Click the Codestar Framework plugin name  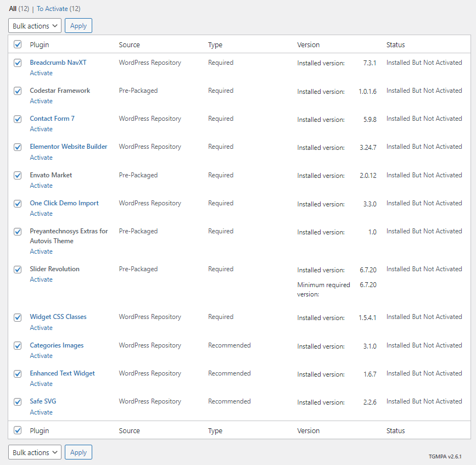[x=60, y=91]
